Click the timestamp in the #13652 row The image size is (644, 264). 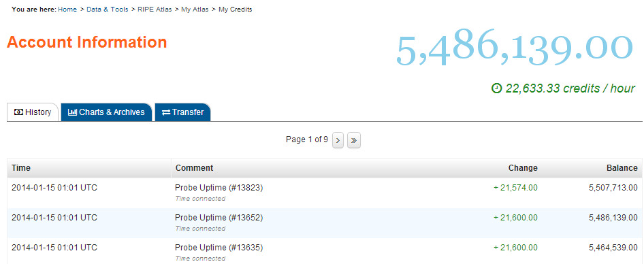click(x=54, y=218)
